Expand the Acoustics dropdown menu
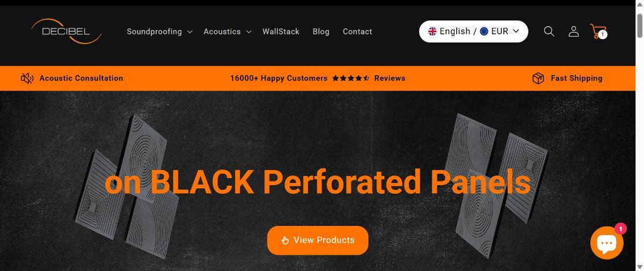 pos(227,32)
